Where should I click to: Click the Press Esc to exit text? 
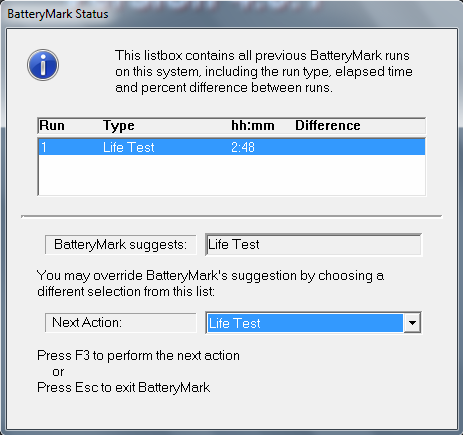(x=123, y=387)
